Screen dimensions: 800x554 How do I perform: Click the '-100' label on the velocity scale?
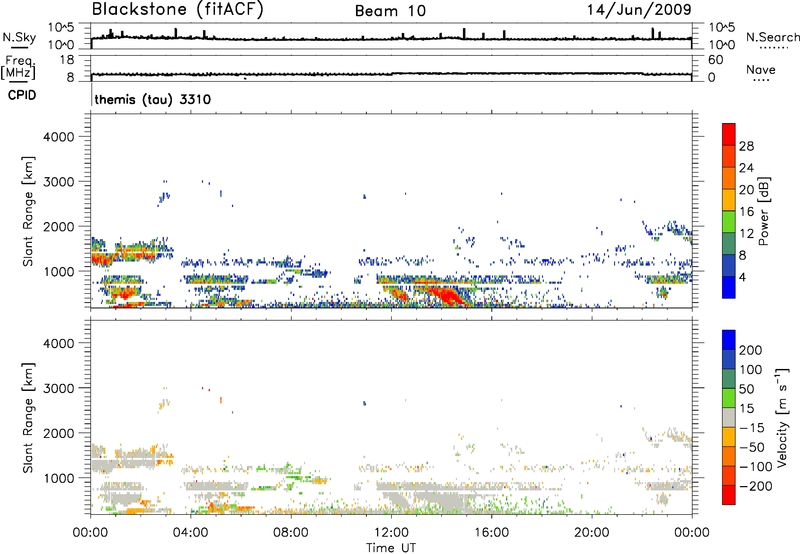point(756,467)
